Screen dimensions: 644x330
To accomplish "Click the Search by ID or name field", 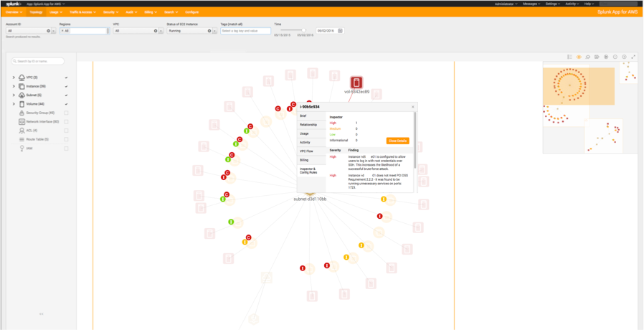I will pyautogui.click(x=38, y=61).
